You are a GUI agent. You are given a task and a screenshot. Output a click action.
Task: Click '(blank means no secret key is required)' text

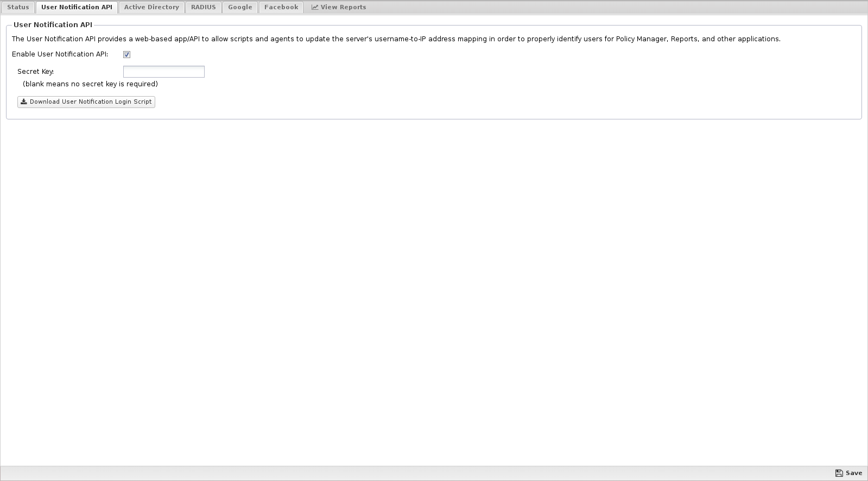click(x=90, y=84)
